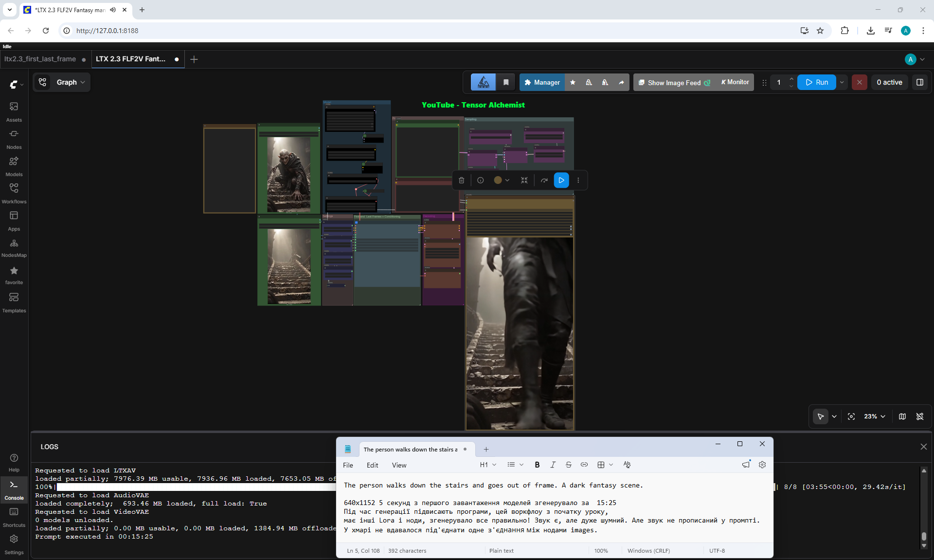Click the strikethrough icon in Notepad
934x560 pixels.
(x=568, y=465)
